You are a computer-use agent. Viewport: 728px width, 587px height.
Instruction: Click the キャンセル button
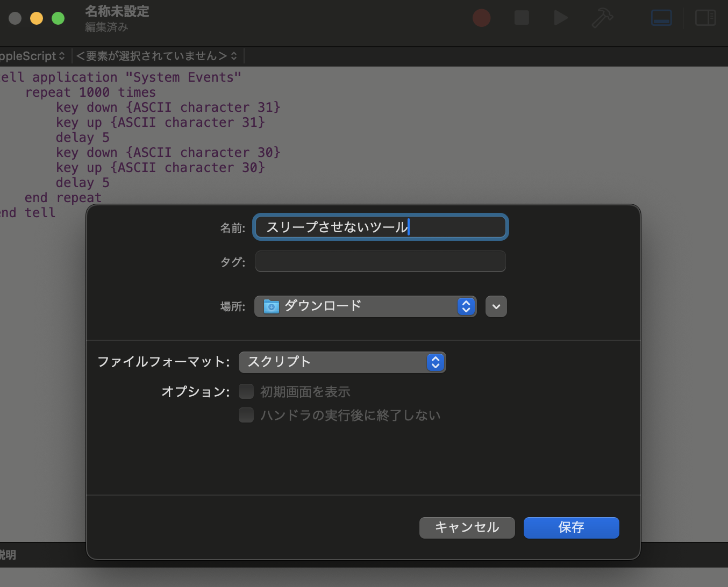pyautogui.click(x=467, y=528)
